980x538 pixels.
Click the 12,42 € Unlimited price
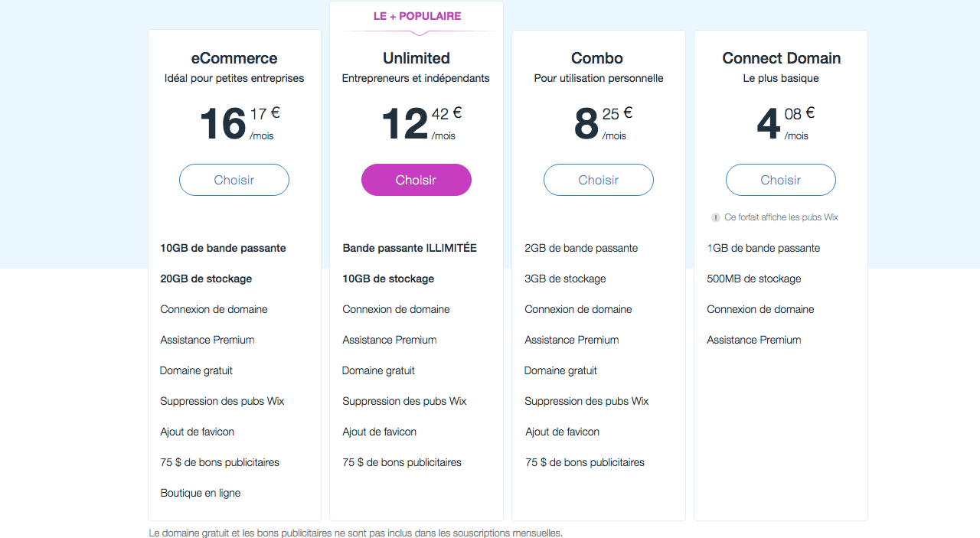[420, 123]
